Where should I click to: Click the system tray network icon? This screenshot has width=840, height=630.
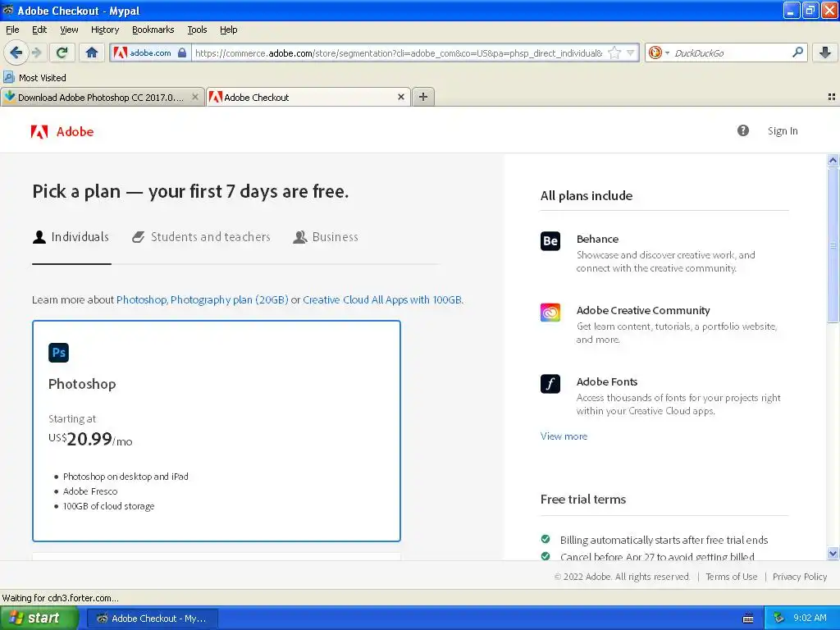778,618
